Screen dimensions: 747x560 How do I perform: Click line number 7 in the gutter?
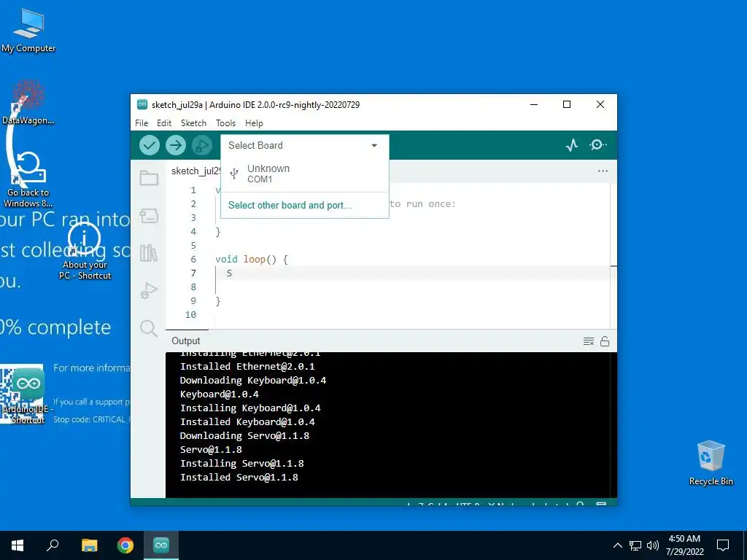tap(193, 273)
